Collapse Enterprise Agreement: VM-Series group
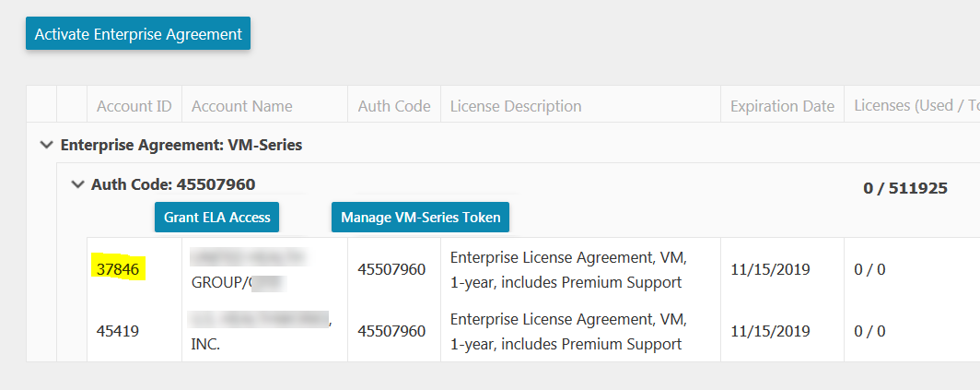 tap(45, 145)
